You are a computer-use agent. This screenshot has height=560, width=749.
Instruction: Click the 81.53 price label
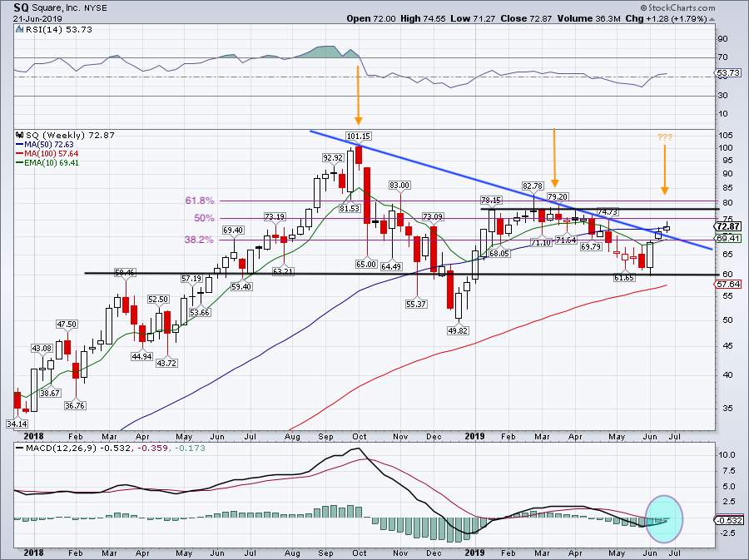350,208
